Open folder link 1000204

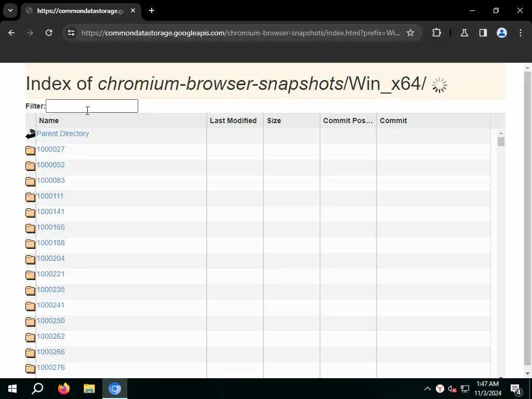[x=50, y=259]
